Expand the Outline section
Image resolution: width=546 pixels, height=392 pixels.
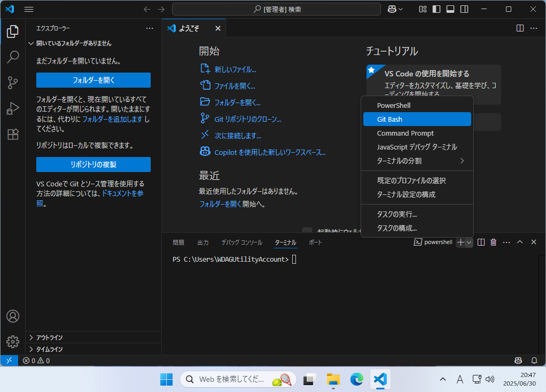coord(93,338)
